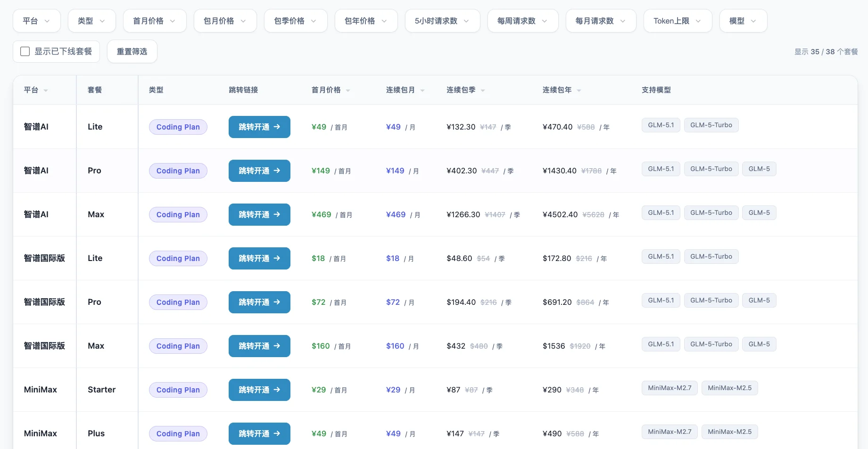This screenshot has height=449, width=868.
Task: Click 跳转开通 for MiniMax Starter
Action: (x=259, y=390)
